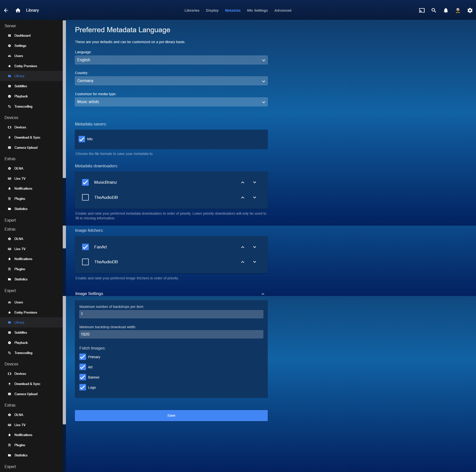Viewport: 476px width, 472px height.
Task: Move FanArt image fetcher down
Action: coord(255,247)
